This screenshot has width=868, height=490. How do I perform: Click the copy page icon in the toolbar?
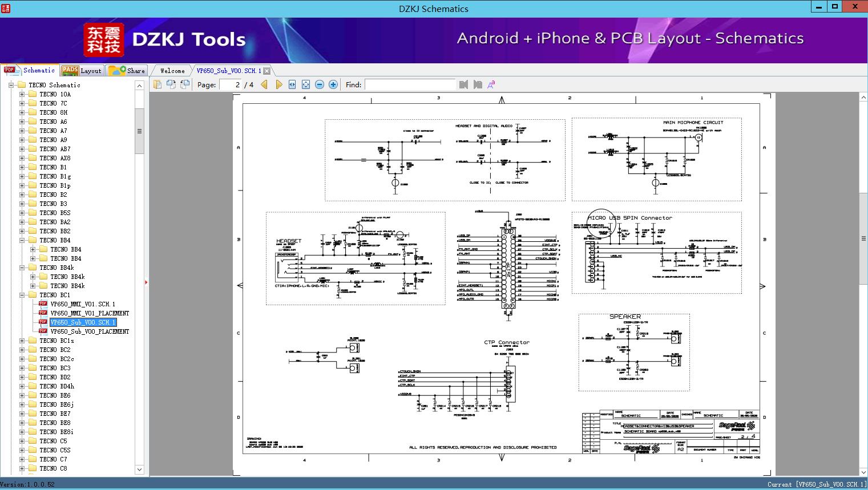[157, 84]
